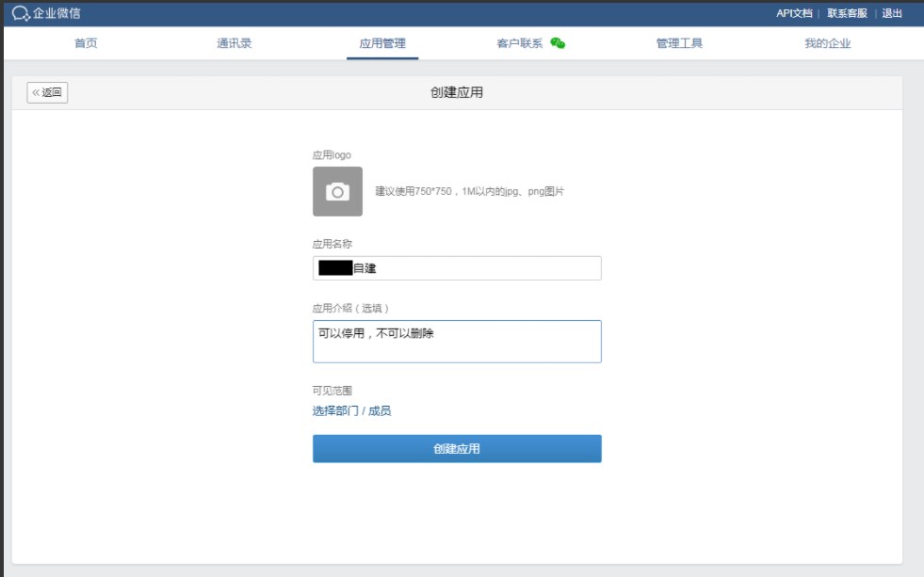Screen dimensions: 924x577
Task: Click the 企业微信 chat bubble logo icon
Action: 21,13
